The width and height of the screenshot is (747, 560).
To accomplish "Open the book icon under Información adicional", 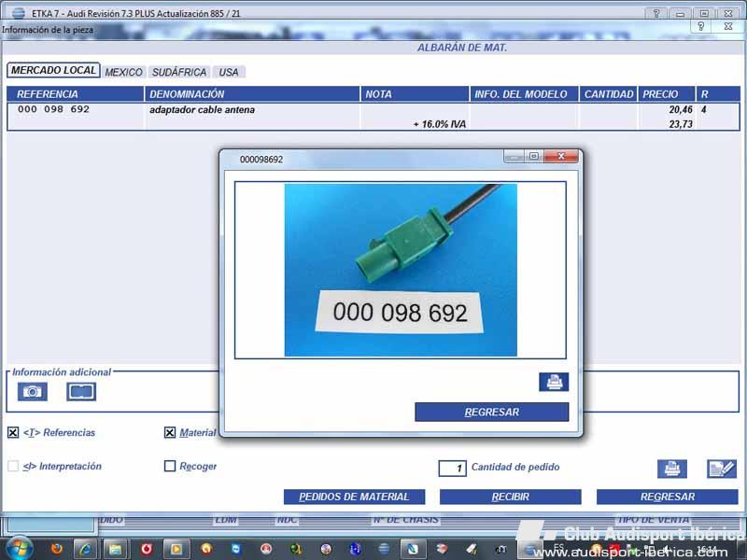I will click(81, 392).
